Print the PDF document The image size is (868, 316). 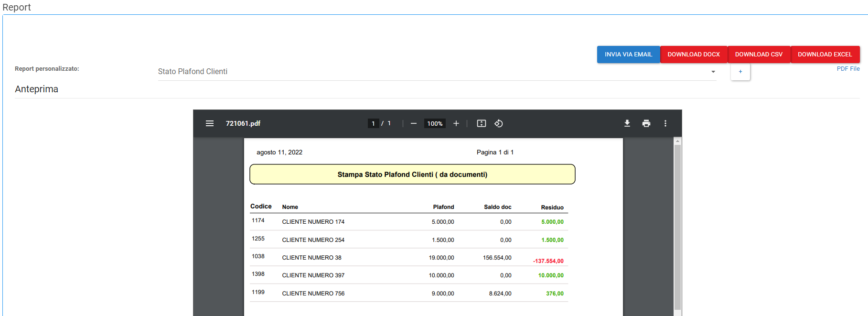click(646, 123)
